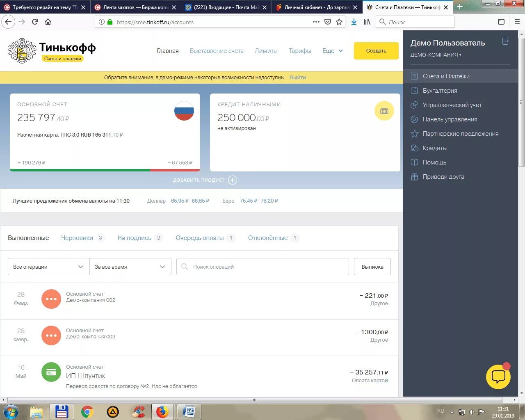Click the Выйти link in the demo banner
Image resolution: width=525 pixels, height=420 pixels.
pos(298,77)
